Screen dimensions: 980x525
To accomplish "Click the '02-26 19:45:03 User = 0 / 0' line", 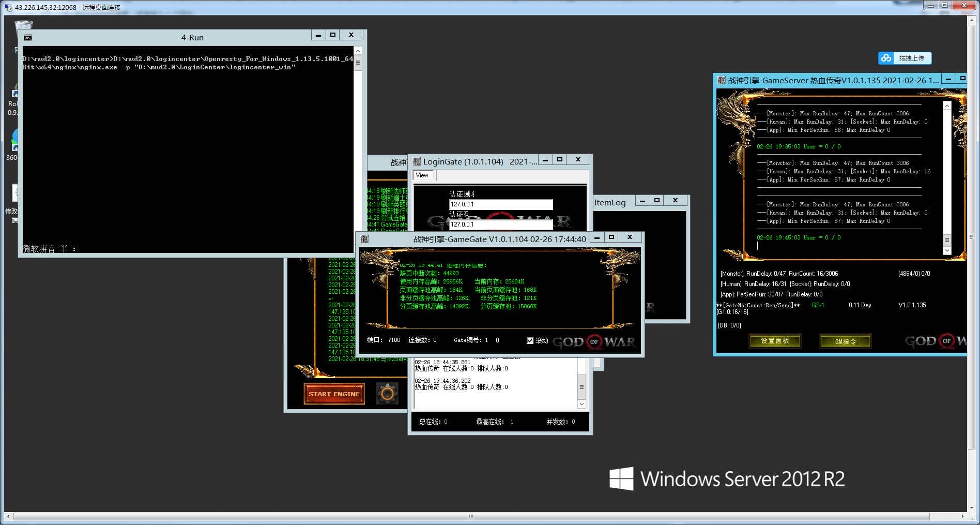I will point(799,237).
